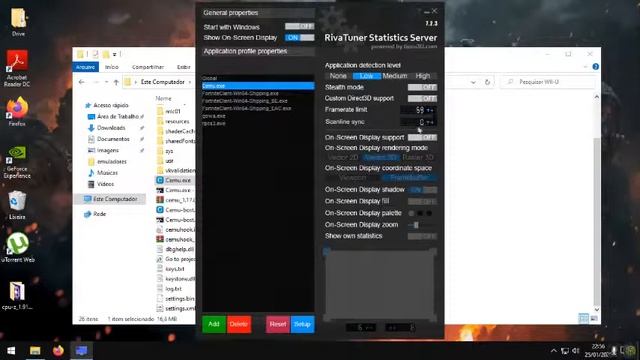Viewport: 640px width, 360px height.
Task: Switch Explorer to large icons view
Action: (594, 318)
